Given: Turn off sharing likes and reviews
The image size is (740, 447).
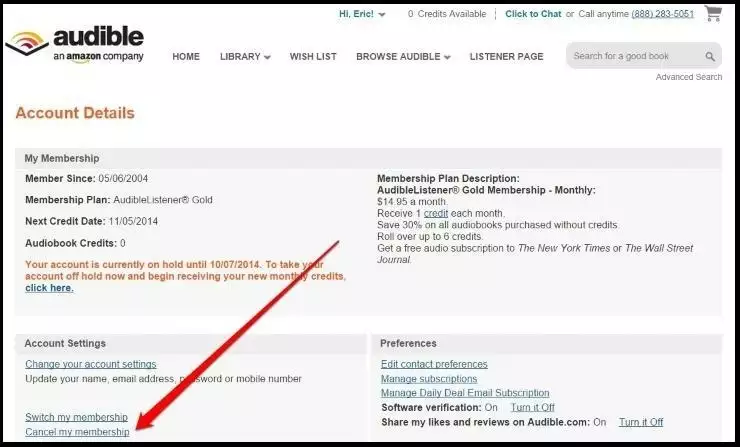Looking at the screenshot, I should [640, 423].
